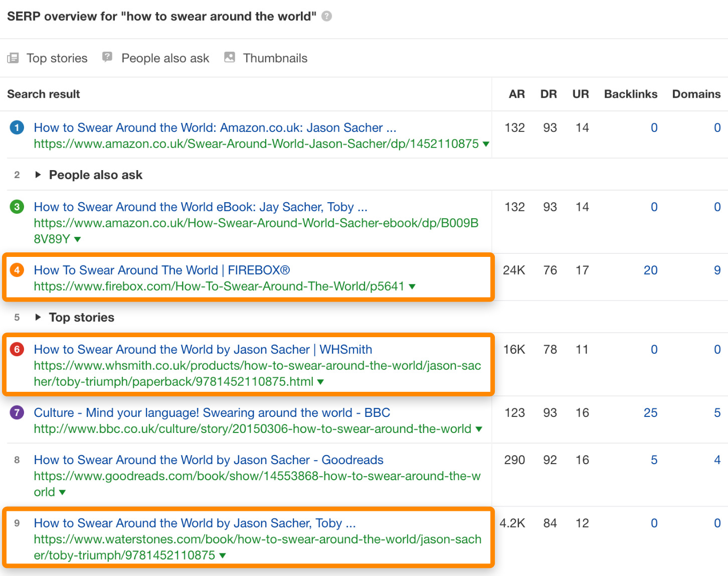Screen dimensions: 728x576
Task: Click the 4.2K AR value for Waterstones
Action: point(512,523)
